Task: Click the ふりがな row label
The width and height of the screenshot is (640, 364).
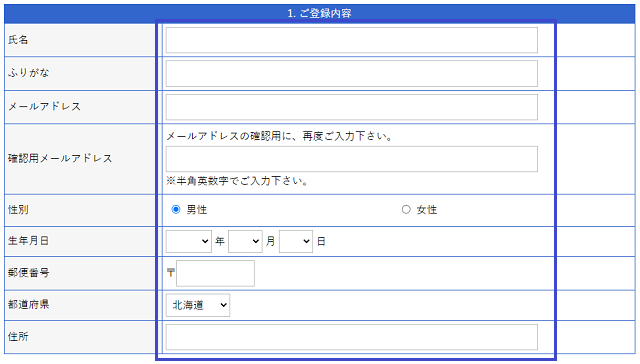Action: (29, 73)
